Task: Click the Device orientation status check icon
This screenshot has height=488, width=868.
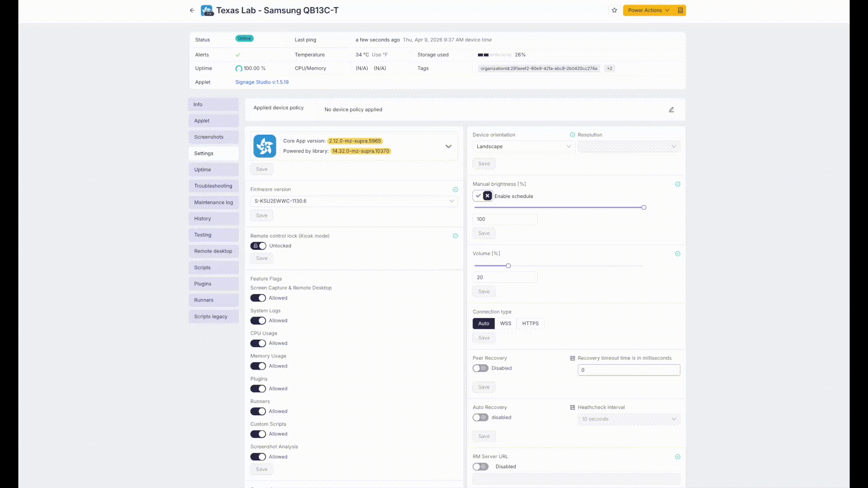Action: point(572,135)
